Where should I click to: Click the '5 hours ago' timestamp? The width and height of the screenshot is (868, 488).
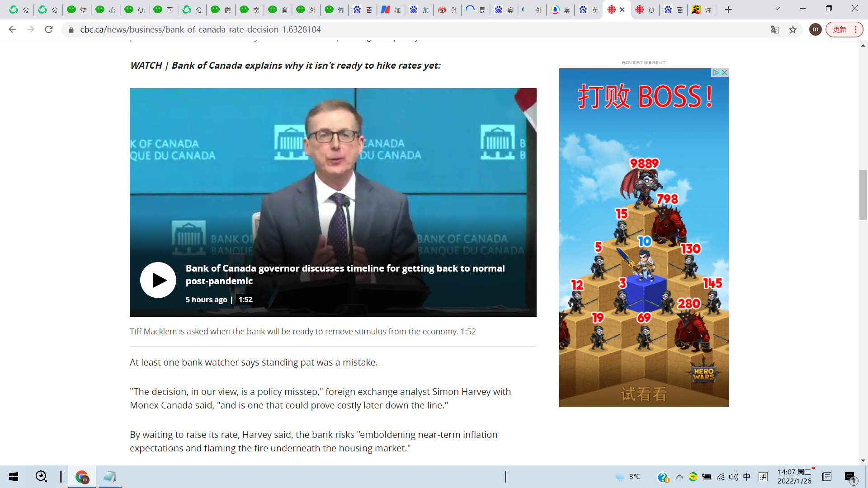coord(206,300)
